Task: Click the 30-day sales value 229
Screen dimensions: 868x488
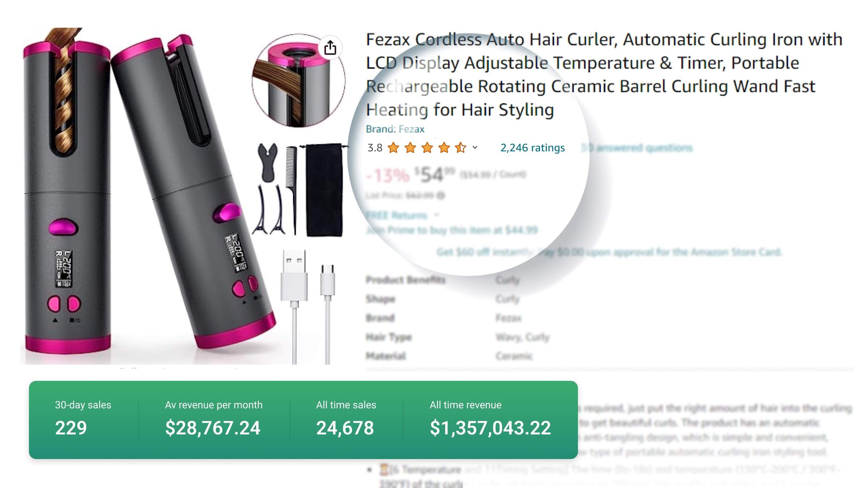Action: pos(71,428)
